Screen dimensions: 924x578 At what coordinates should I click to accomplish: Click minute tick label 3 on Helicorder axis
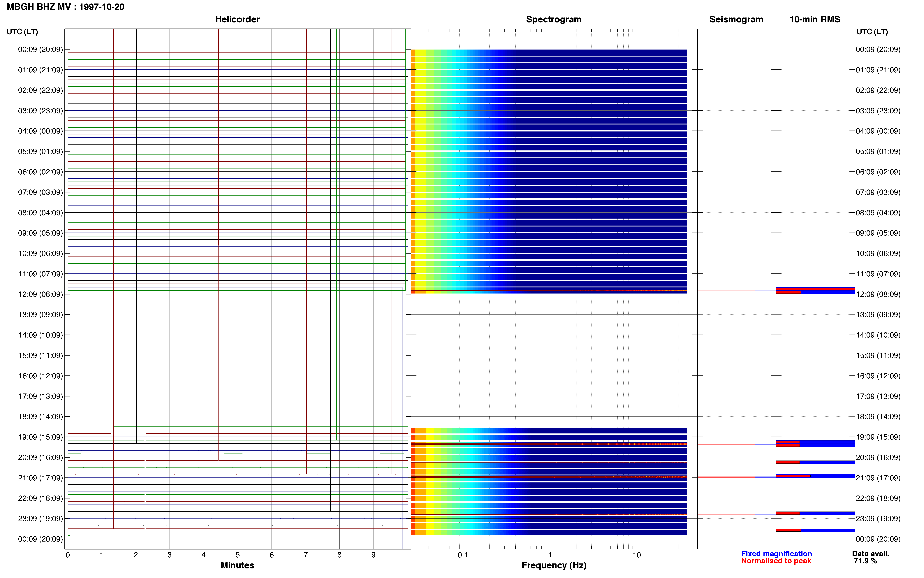170,555
